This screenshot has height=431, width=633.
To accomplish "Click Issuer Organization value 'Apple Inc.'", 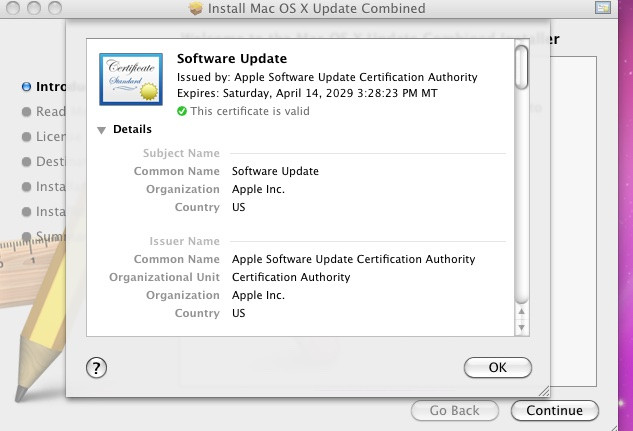I will [x=258, y=295].
